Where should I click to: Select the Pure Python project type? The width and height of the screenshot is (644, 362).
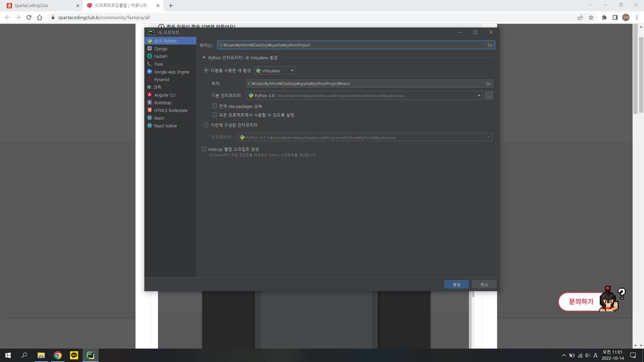[170, 41]
